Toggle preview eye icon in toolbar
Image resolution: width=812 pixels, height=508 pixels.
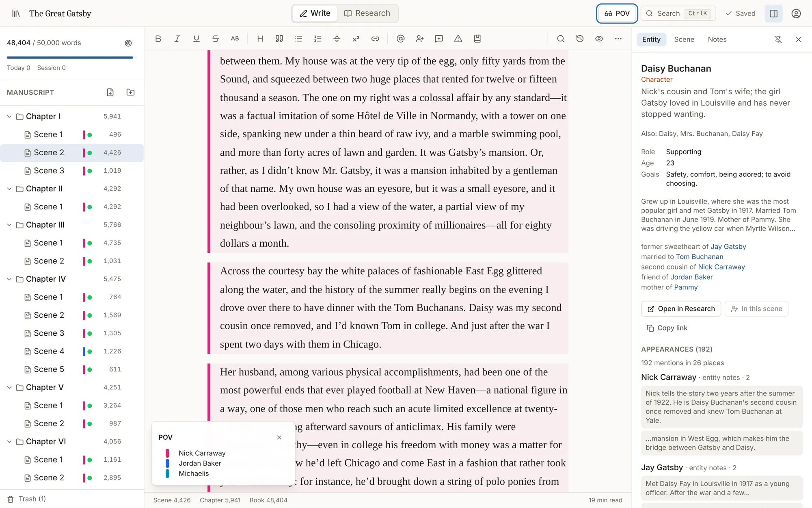tap(599, 39)
